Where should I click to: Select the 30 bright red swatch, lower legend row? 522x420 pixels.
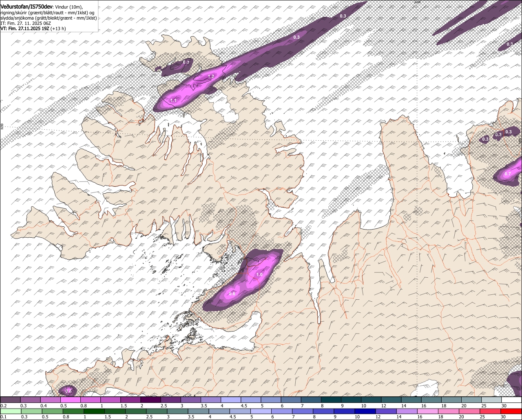[511, 411]
